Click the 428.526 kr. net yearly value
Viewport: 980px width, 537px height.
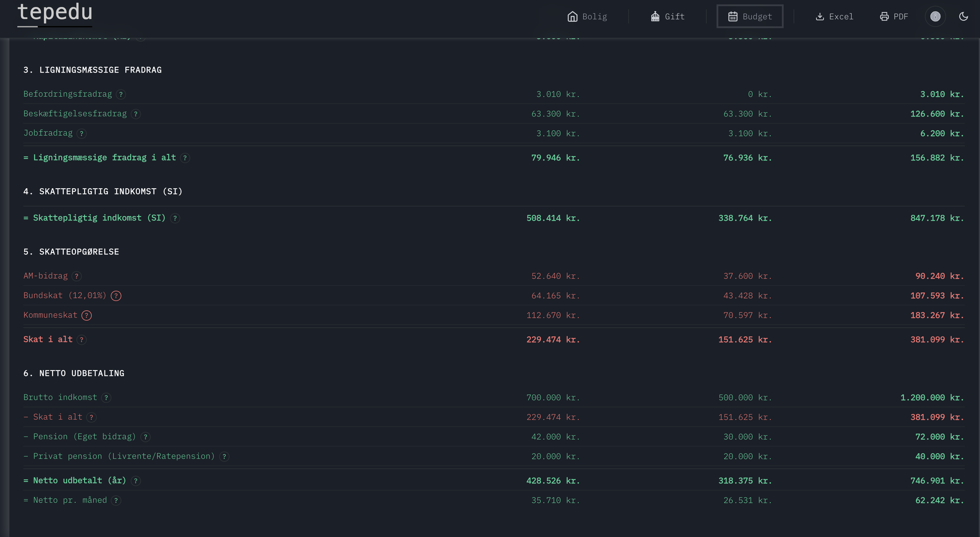click(x=553, y=481)
